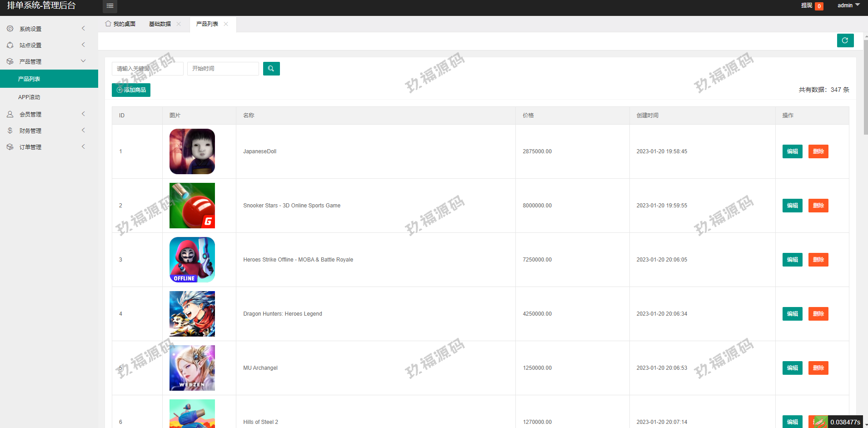Viewport: 868px width, 428px height.
Task: Edit the Heroes Strike Offline product
Action: [792, 260]
